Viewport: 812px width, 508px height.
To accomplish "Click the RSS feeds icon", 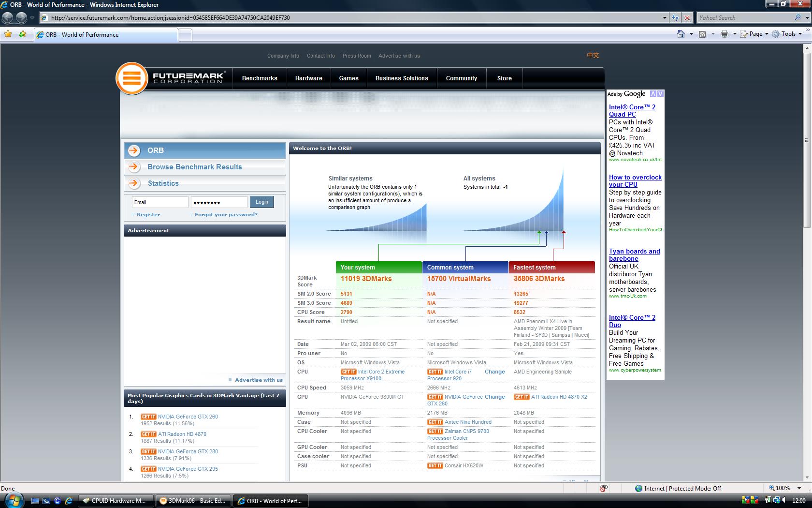I will pyautogui.click(x=702, y=34).
